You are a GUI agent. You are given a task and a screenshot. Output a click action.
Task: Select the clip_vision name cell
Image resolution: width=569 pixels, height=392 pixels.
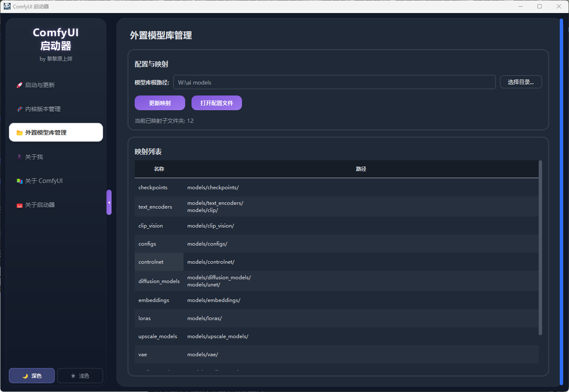159,226
